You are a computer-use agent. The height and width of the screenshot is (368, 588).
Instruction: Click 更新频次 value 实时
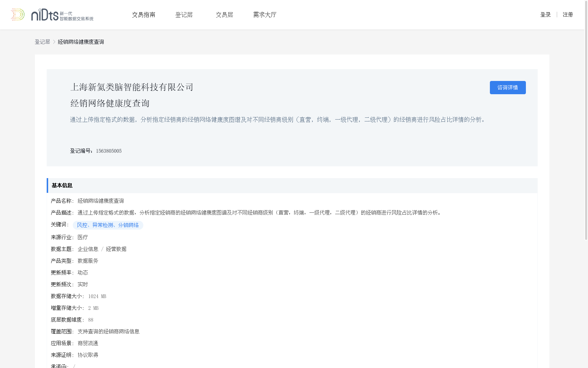click(83, 284)
